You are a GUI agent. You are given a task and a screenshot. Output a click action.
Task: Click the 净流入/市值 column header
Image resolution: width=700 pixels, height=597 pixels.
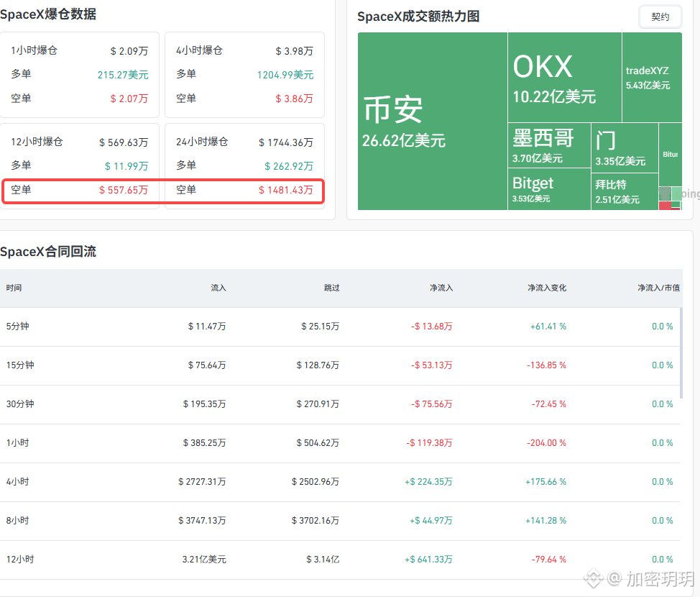(x=658, y=288)
